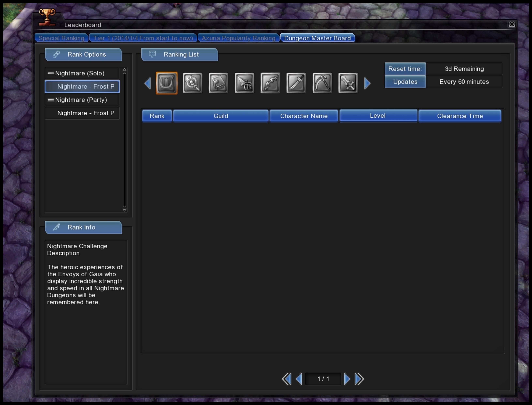The height and width of the screenshot is (405, 532).
Task: Close the Leaderboard window
Action: click(x=512, y=24)
